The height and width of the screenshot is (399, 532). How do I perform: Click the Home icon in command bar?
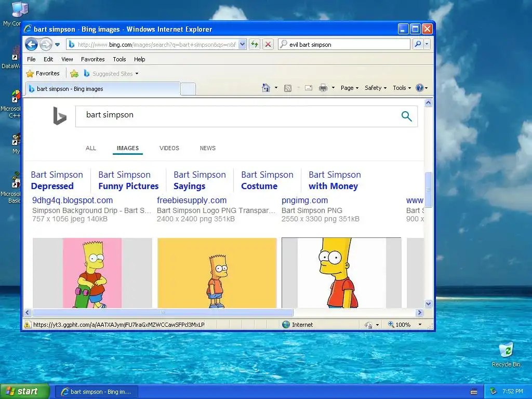coord(266,88)
